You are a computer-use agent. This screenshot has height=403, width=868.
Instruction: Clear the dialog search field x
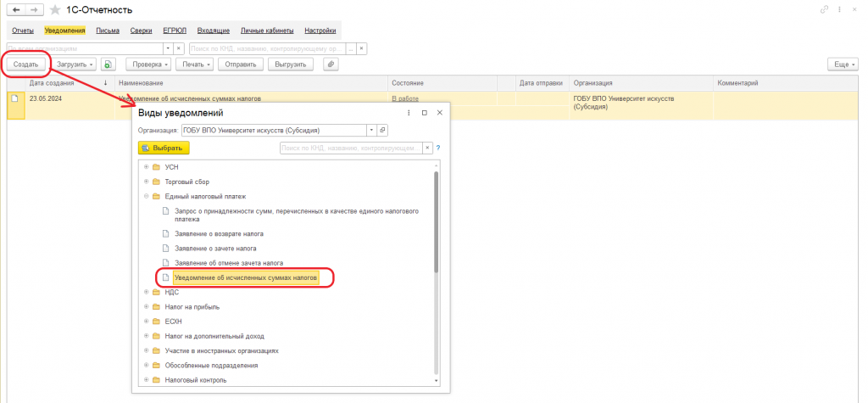427,148
